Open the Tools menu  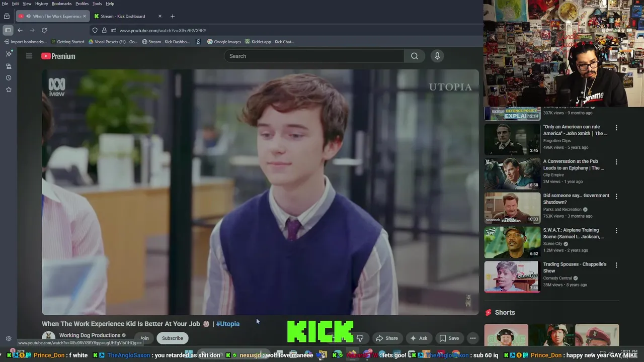(x=97, y=4)
